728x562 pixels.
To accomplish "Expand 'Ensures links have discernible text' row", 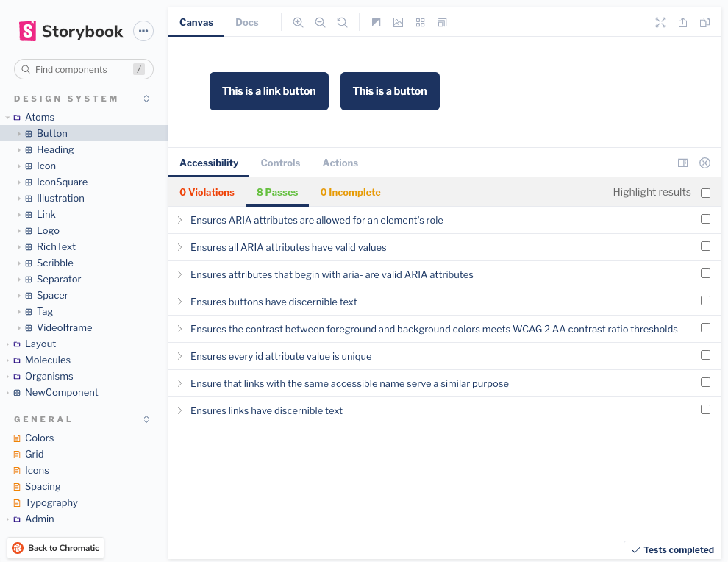I will (x=179, y=410).
